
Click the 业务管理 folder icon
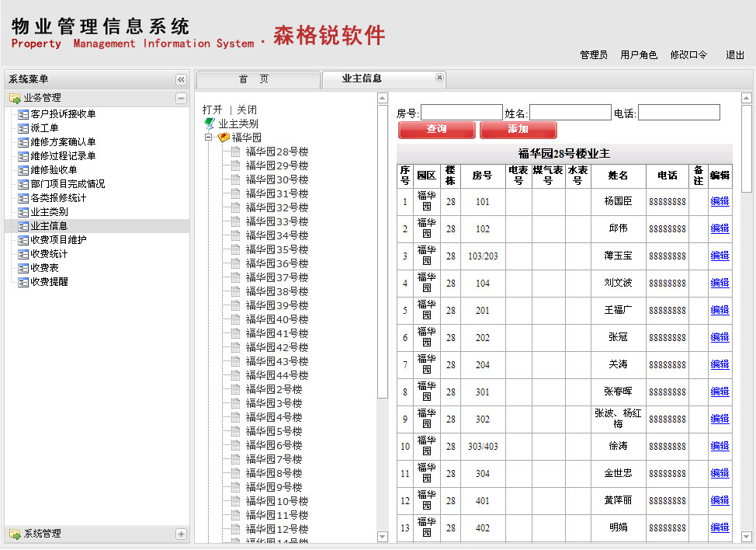15,99
